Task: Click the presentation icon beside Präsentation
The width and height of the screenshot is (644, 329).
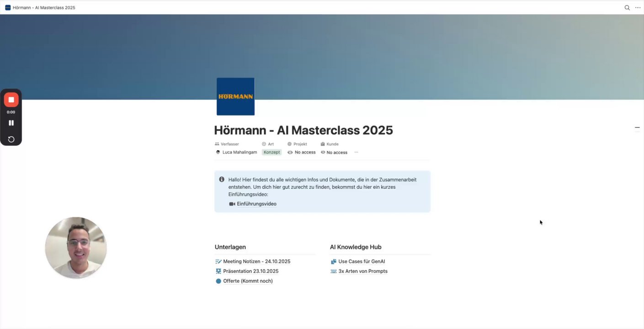Action: tap(218, 271)
